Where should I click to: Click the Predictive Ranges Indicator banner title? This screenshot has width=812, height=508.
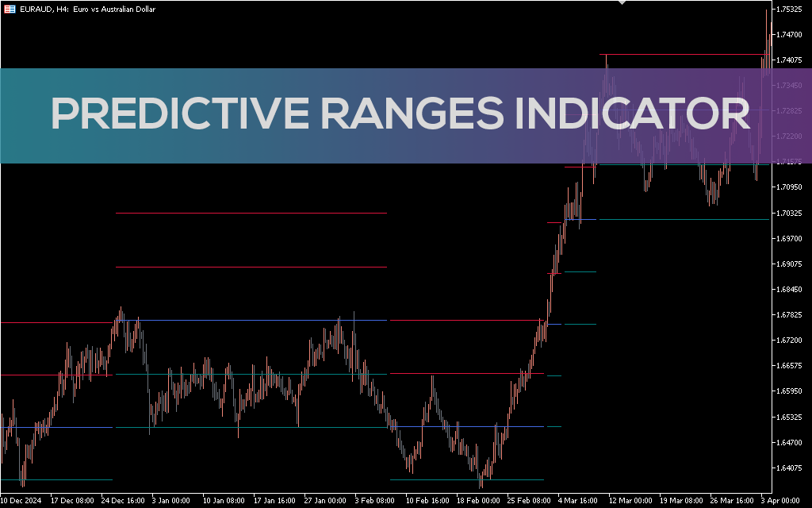point(400,115)
